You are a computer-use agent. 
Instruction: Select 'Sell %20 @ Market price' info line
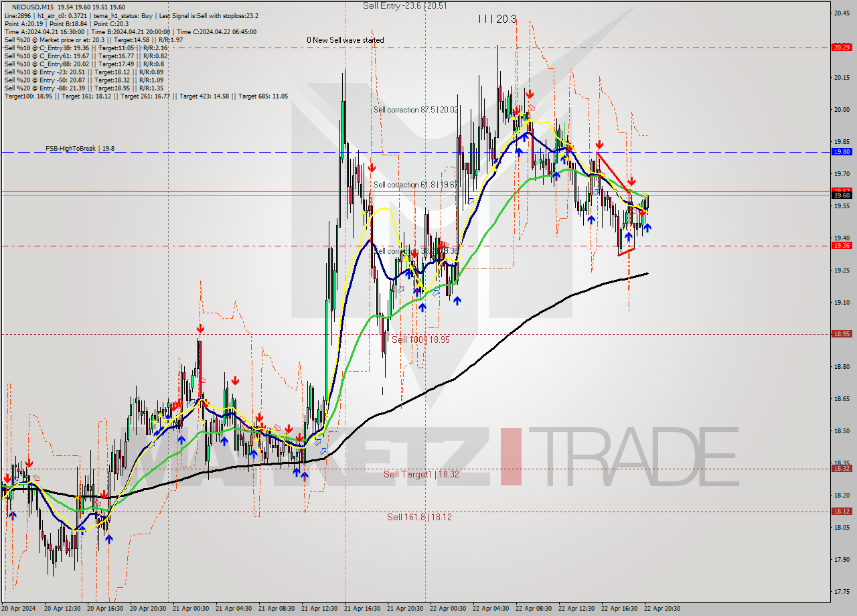pyautogui.click(x=94, y=40)
